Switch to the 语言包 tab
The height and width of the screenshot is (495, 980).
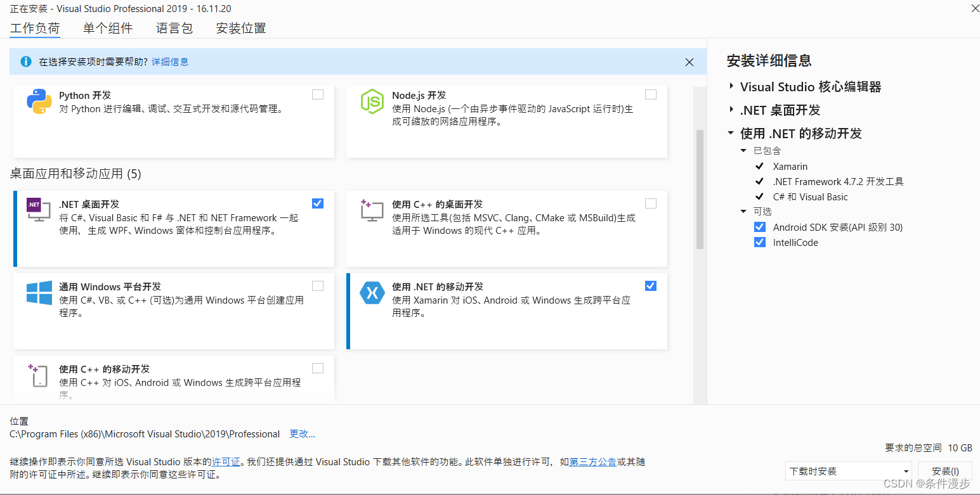(174, 28)
